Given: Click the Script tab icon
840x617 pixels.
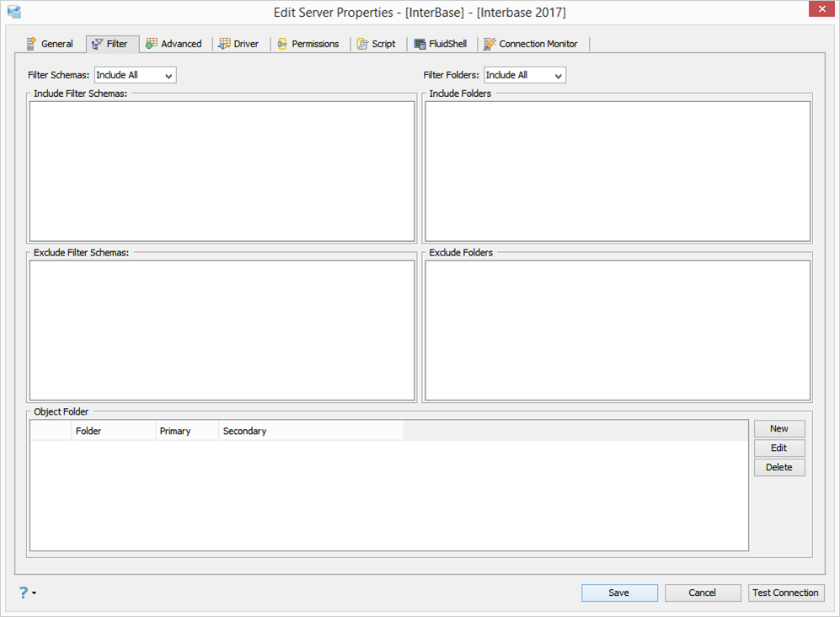Looking at the screenshot, I should tap(362, 44).
